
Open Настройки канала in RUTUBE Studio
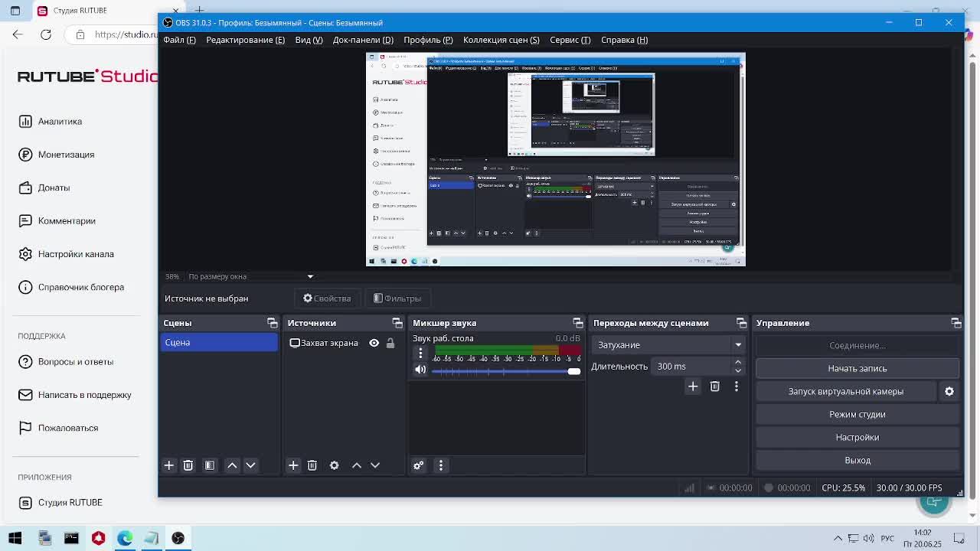67,254
